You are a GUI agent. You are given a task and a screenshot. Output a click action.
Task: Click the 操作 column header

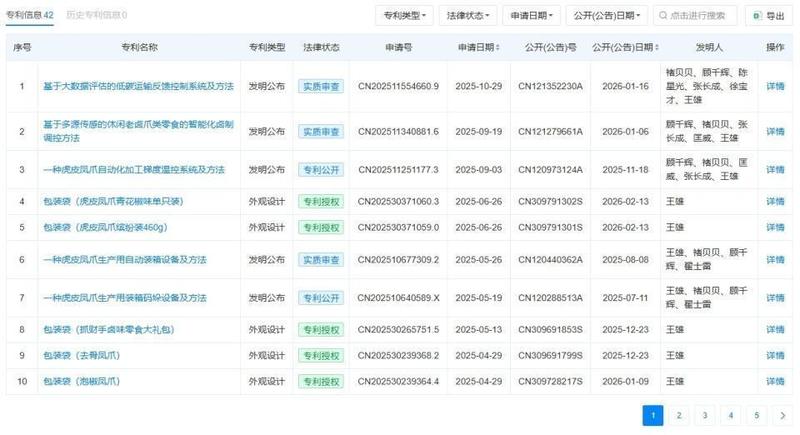[x=775, y=47]
